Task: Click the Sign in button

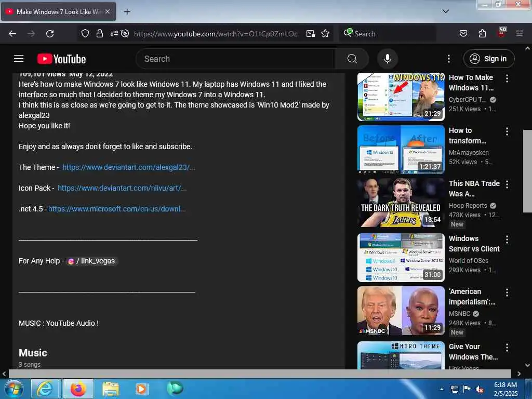Action: click(488, 59)
